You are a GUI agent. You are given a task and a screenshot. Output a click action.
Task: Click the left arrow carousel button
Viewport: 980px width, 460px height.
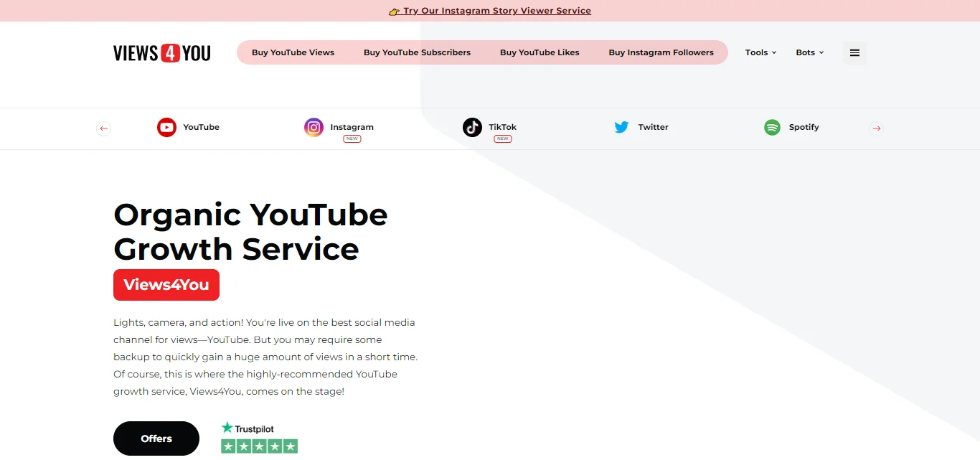coord(104,128)
